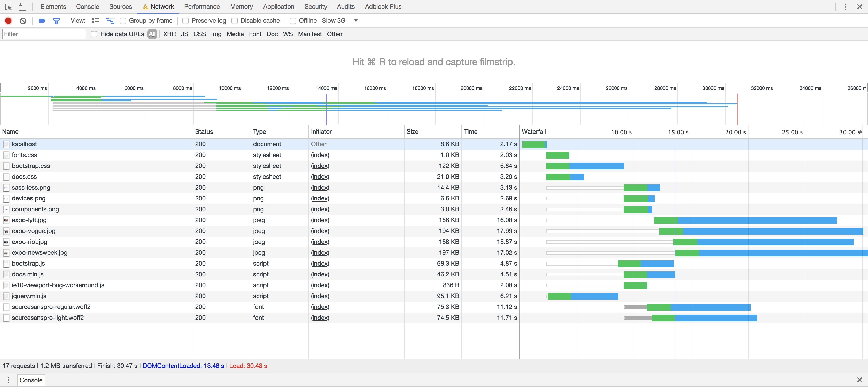Open DevTools customize three-dot menu
The width and height of the screenshot is (868, 387).
click(x=845, y=7)
